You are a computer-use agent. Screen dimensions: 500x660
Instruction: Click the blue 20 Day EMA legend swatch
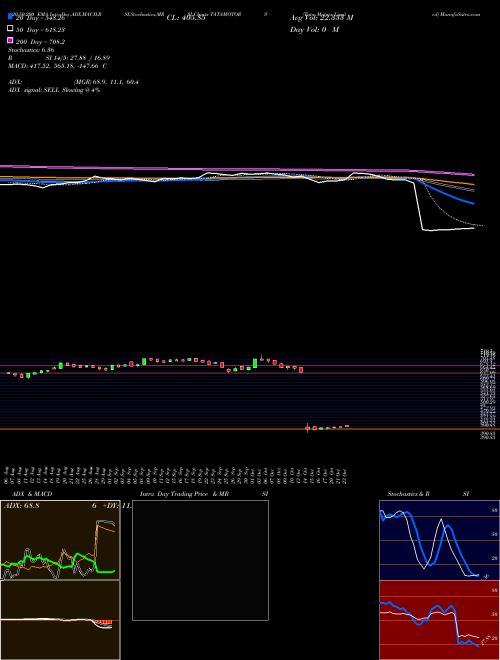pyautogui.click(x=10, y=16)
